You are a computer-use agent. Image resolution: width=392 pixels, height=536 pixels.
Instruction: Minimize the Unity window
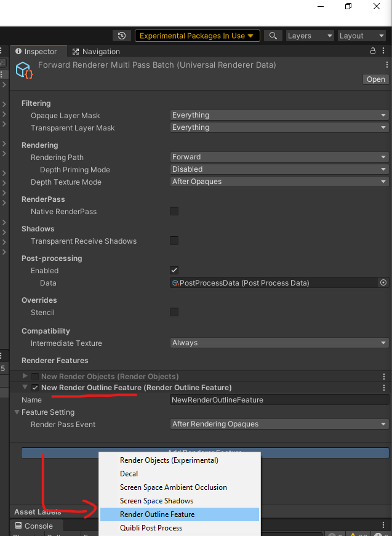321,6
